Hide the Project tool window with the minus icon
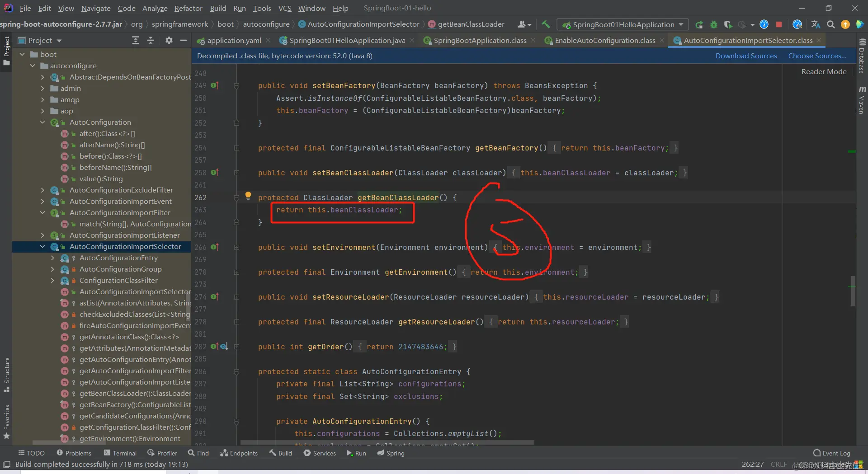 click(183, 41)
